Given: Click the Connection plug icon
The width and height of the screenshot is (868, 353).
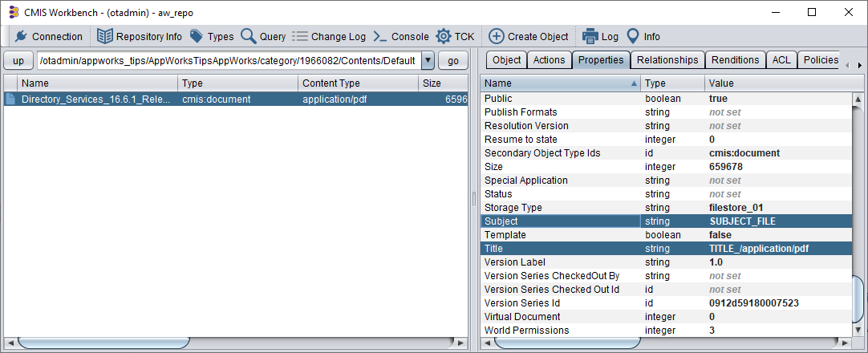Looking at the screenshot, I should coord(21,36).
